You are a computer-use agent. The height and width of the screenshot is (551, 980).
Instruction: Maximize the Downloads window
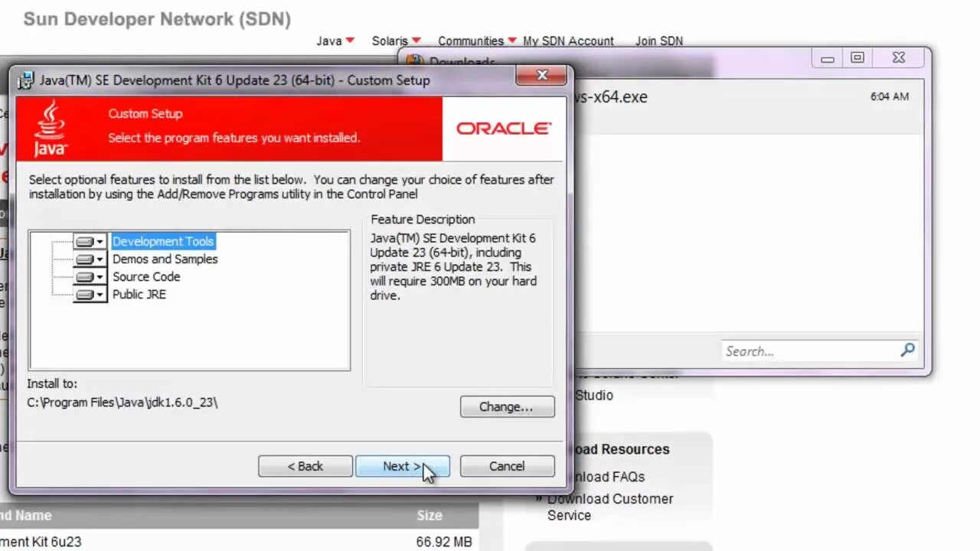[857, 58]
